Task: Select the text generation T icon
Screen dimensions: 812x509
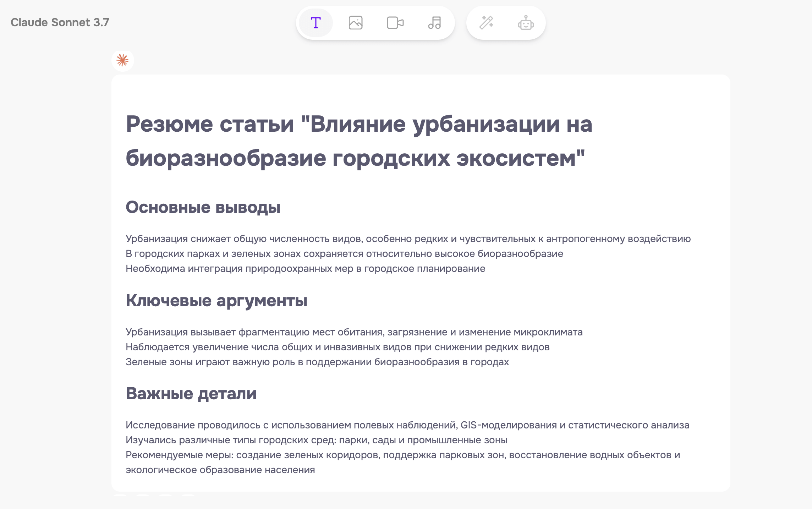Action: [x=316, y=23]
